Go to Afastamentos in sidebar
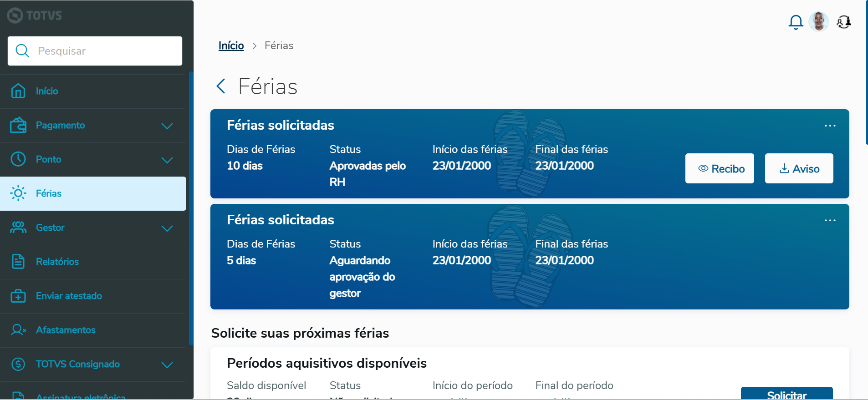Image resolution: width=868 pixels, height=400 pixels. [x=66, y=330]
